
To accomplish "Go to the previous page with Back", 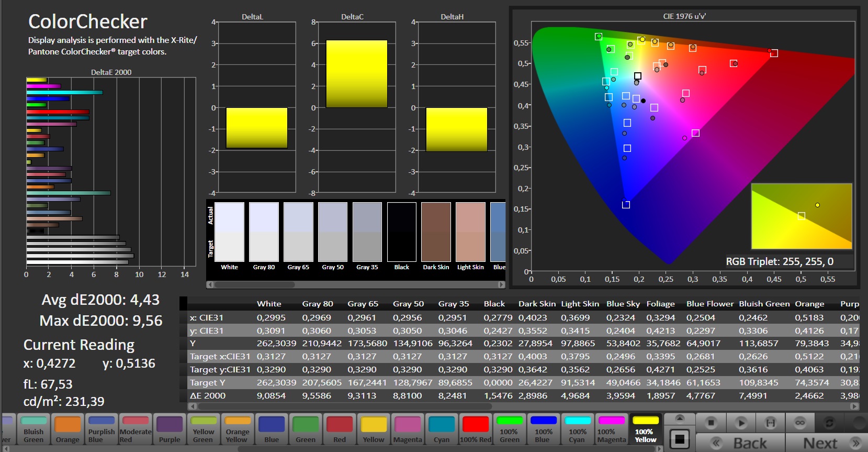I will point(740,443).
